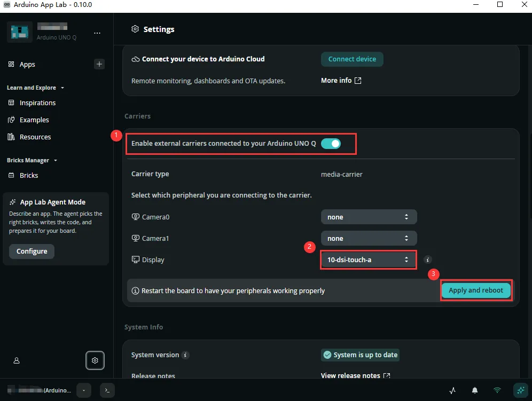
Task: Show the Display info icon
Action: tap(427, 260)
